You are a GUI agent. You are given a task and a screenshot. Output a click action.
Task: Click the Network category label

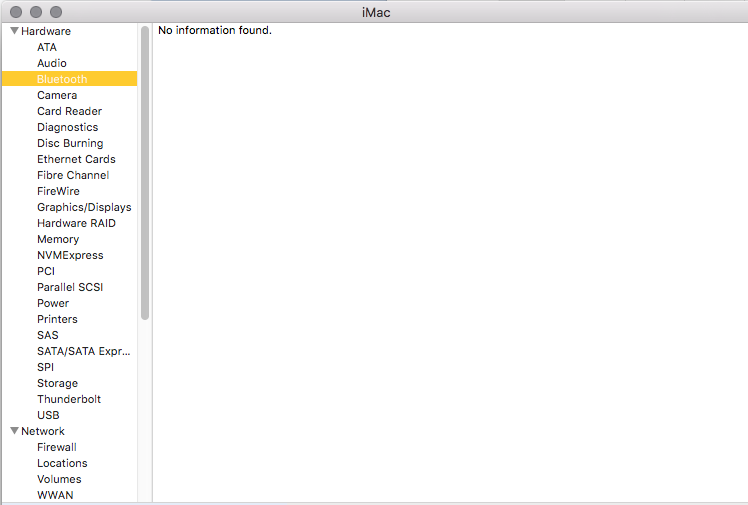coord(42,431)
